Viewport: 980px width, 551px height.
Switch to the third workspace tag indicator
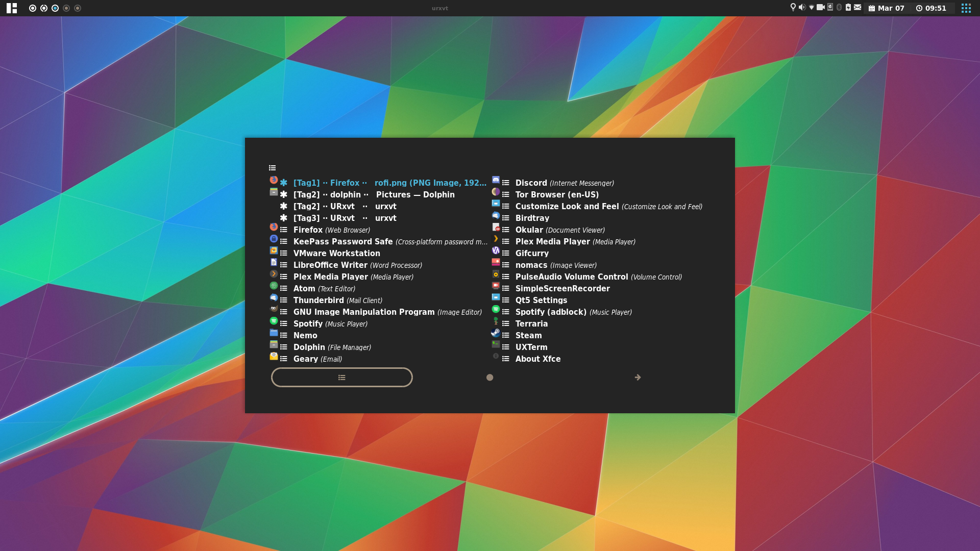pos(55,8)
